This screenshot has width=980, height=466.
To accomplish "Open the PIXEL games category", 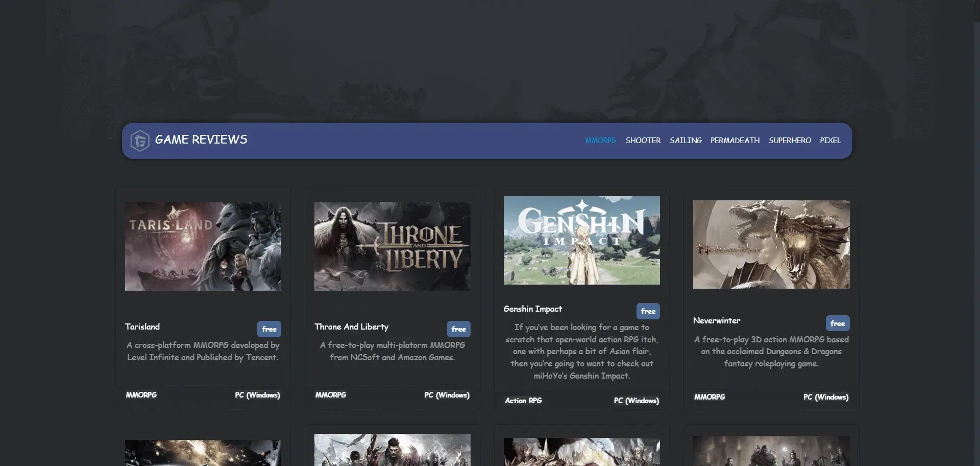I will point(830,140).
